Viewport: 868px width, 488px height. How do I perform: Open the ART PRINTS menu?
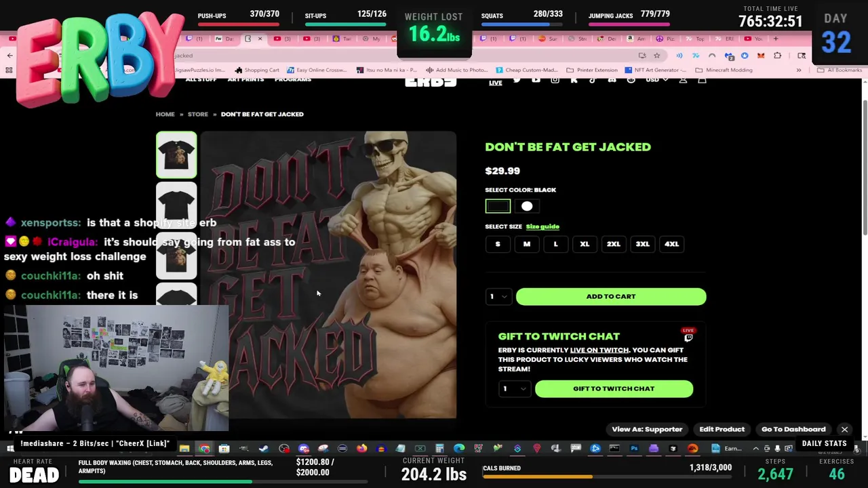tap(245, 80)
